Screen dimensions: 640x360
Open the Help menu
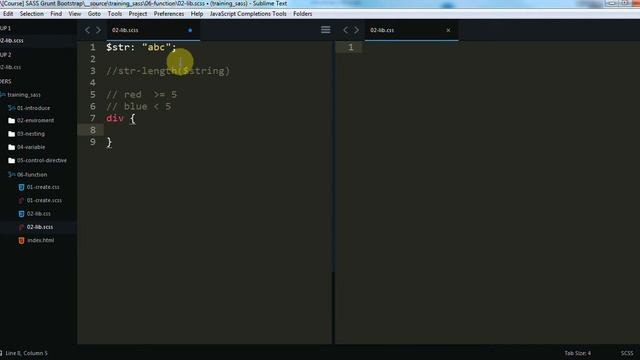(x=197, y=13)
